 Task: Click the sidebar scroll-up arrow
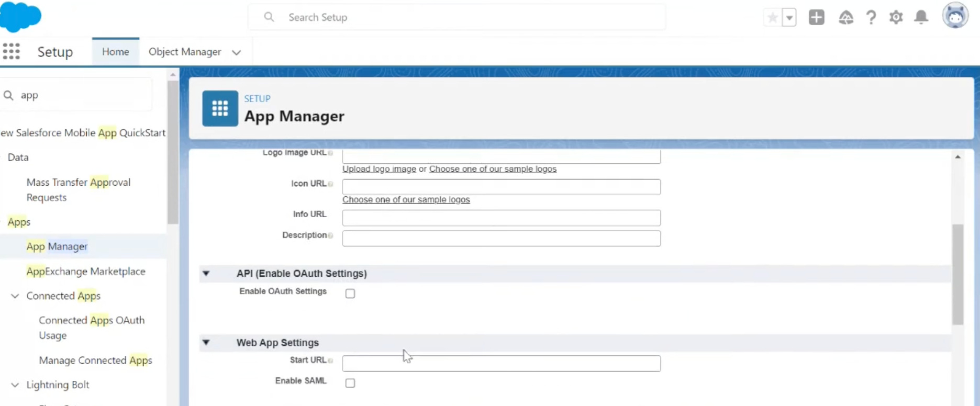(x=173, y=75)
